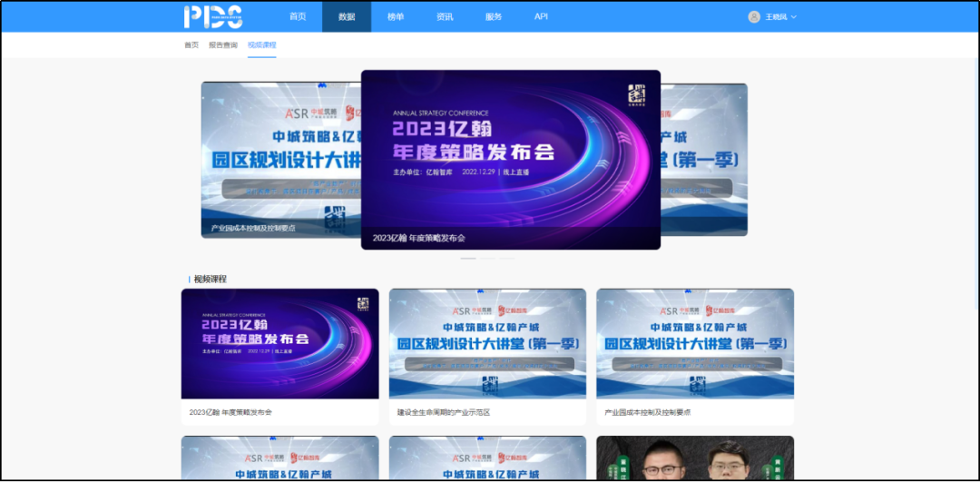The height and width of the screenshot is (482, 980).
Task: Open the dropdown chevron next to 王晓凤
Action: pos(794,17)
